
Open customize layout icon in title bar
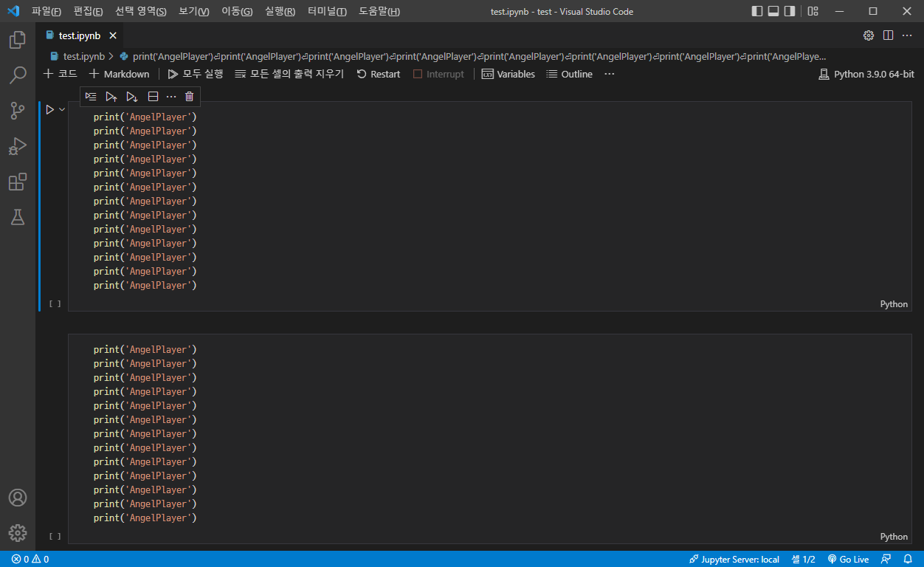813,11
